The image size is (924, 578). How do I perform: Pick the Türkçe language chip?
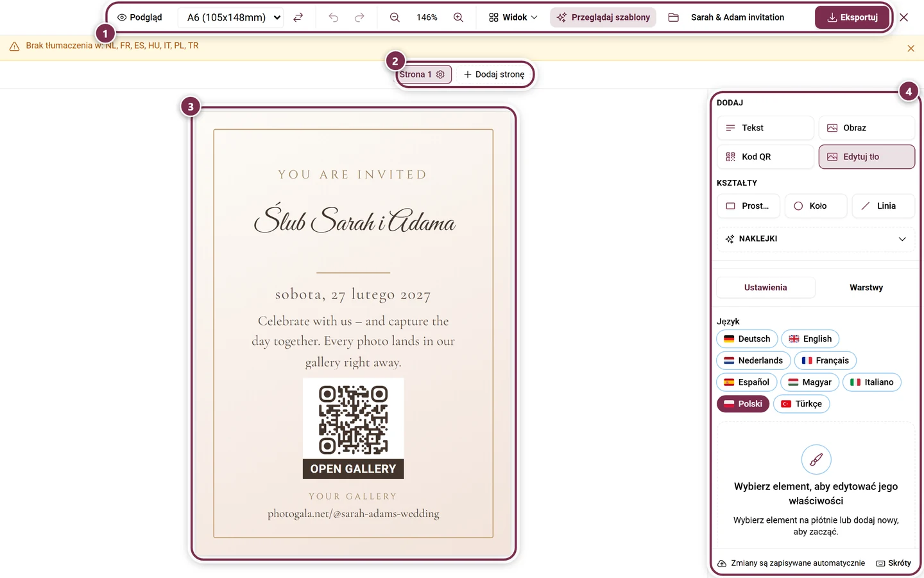[801, 404]
